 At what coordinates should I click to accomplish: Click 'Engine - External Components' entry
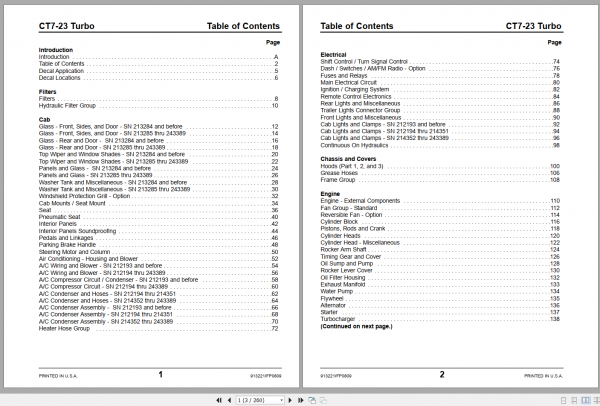click(x=360, y=201)
